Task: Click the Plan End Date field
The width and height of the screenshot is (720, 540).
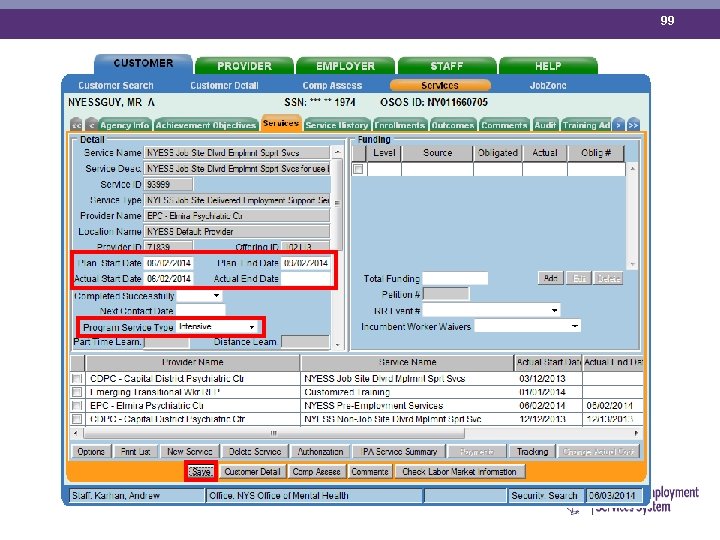Action: pyautogui.click(x=305, y=263)
